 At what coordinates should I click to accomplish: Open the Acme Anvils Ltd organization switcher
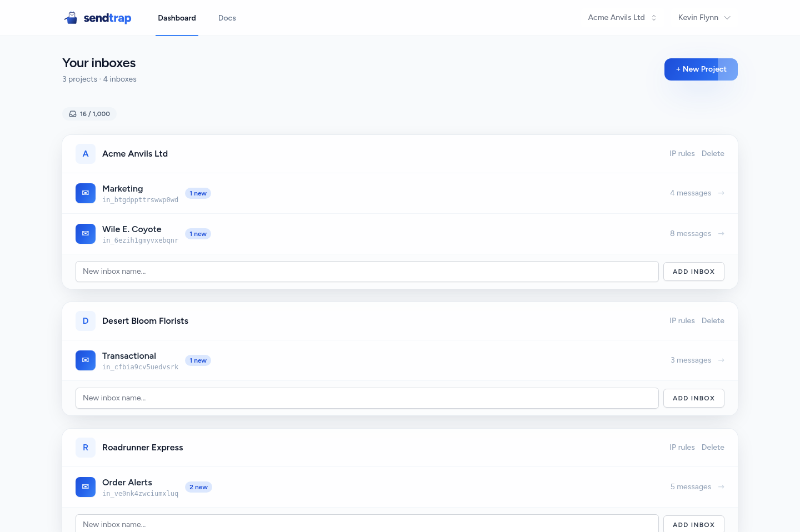622,18
